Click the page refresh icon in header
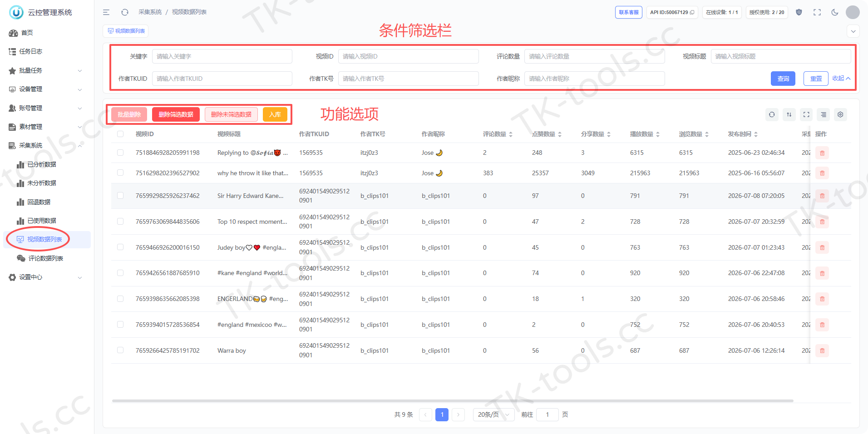868x434 pixels. pyautogui.click(x=125, y=12)
